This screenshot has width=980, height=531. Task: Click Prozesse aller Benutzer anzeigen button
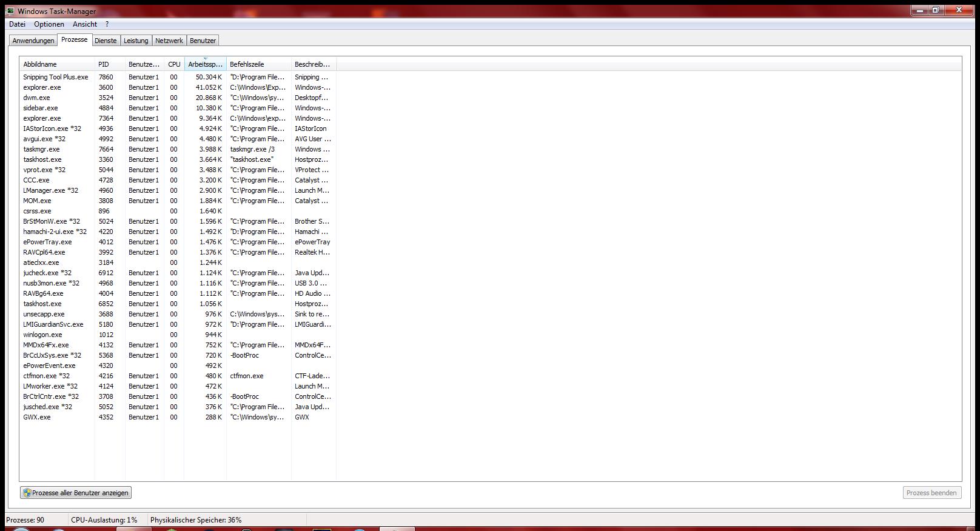[x=76, y=493]
